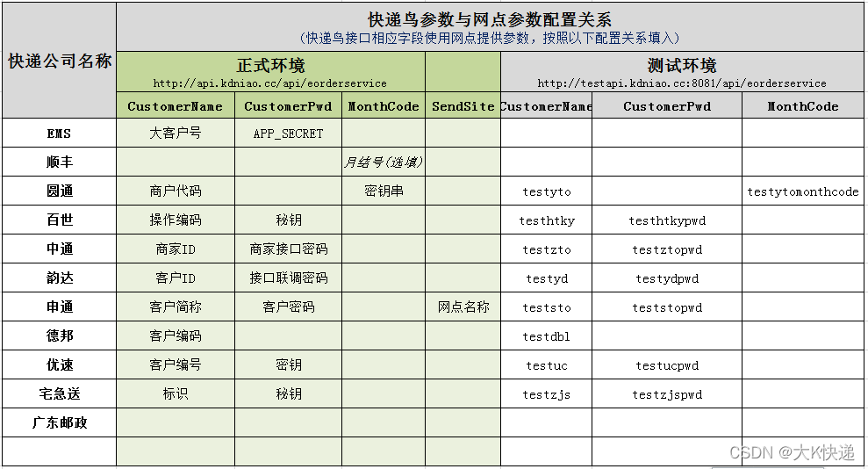
Task: Click the 客户编码 cell
Action: click(x=176, y=336)
